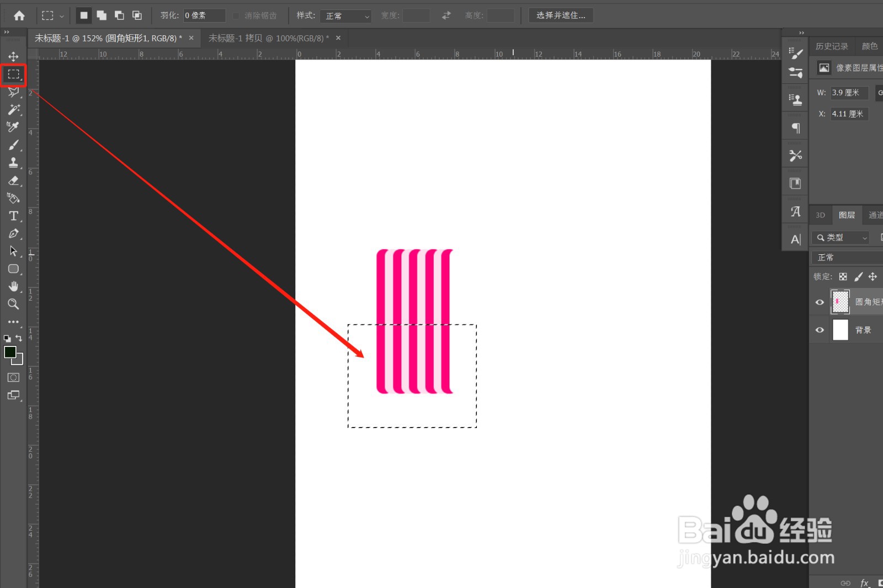
Task: Select the Horizontal Type tool
Action: 13,216
